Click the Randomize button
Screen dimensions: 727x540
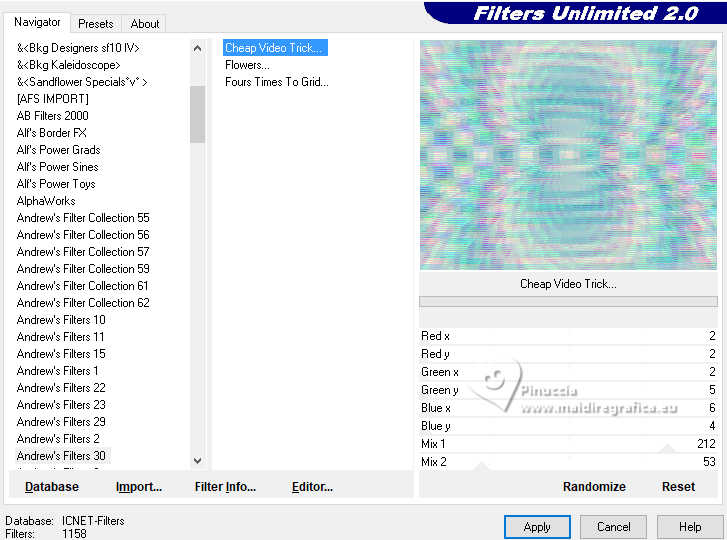pos(594,487)
